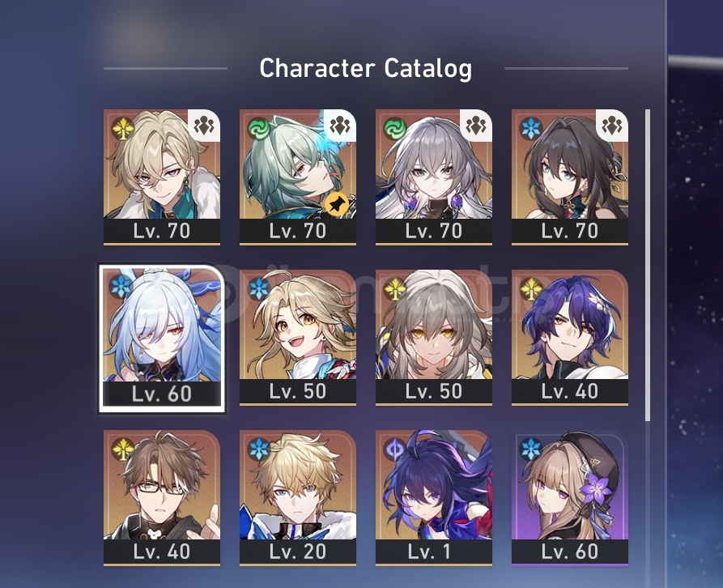Image resolution: width=723 pixels, height=588 pixels.
Task: Click the yellow pin icon on the green-haired character
Action: pyautogui.click(x=337, y=203)
